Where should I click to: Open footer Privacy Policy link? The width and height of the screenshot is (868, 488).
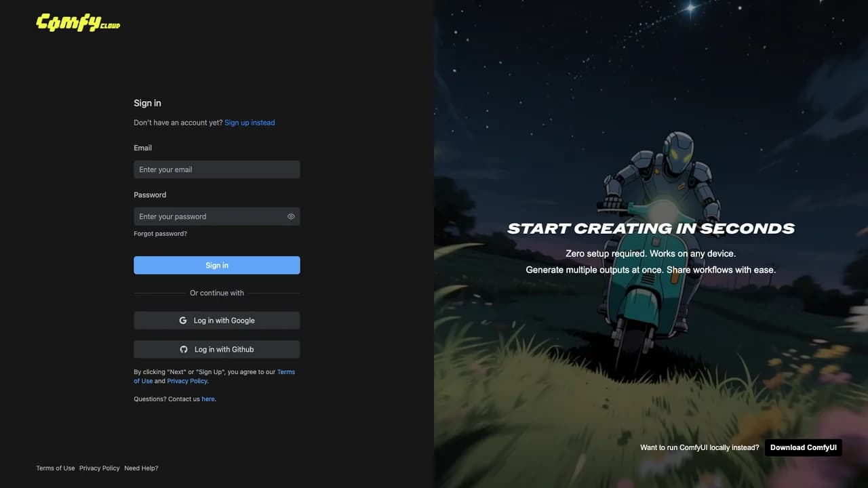100,468
